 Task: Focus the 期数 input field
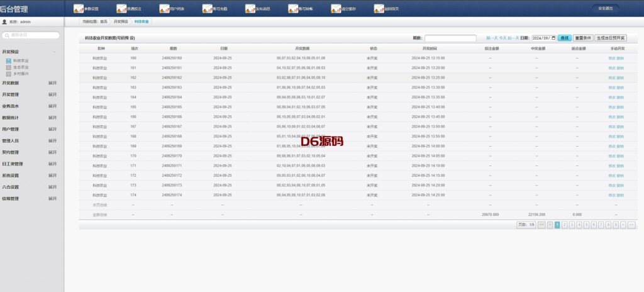click(x=450, y=38)
